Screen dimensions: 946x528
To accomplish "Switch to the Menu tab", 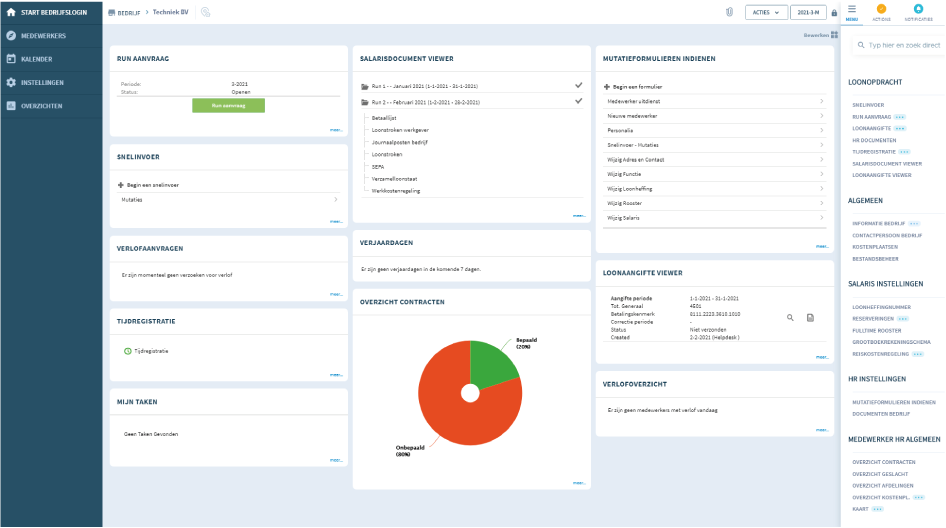I will click(x=851, y=12).
